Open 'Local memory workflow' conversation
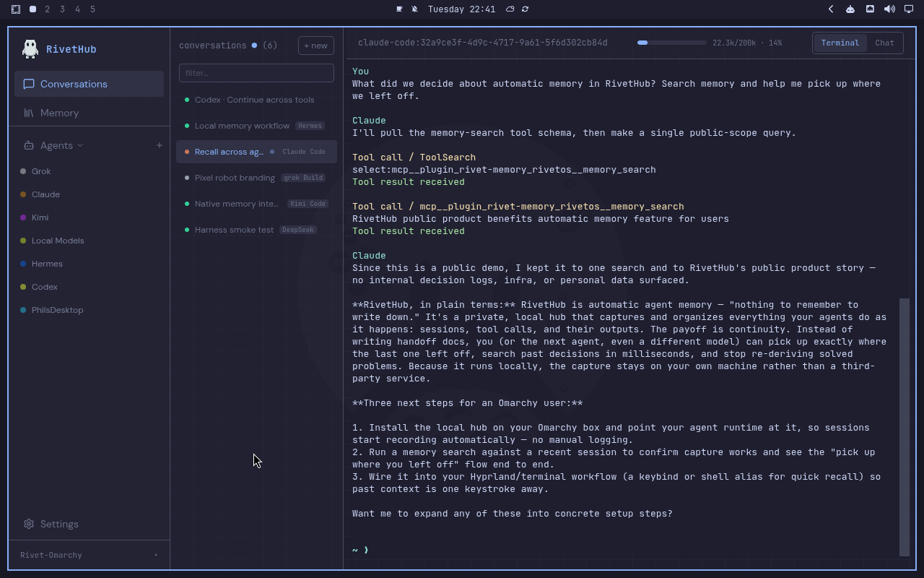 point(256,126)
